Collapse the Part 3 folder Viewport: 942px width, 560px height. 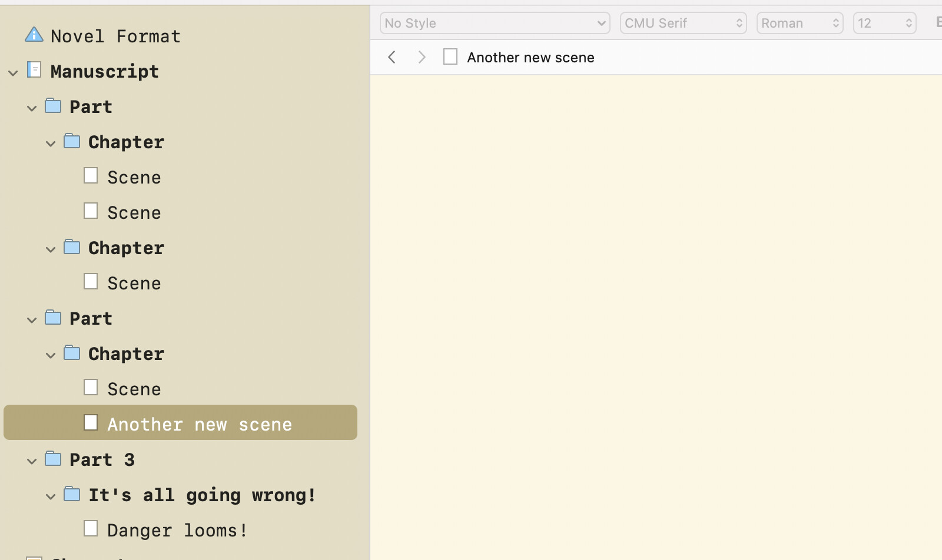32,461
